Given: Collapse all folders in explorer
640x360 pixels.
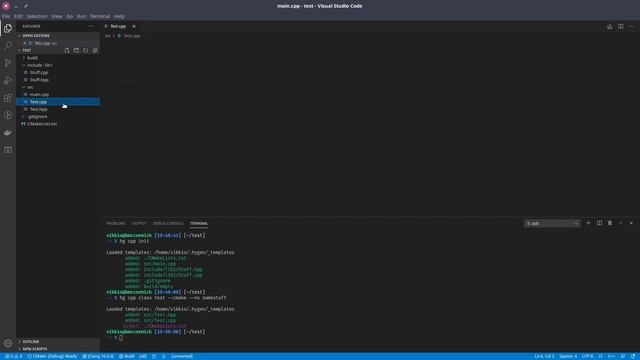Looking at the screenshot, I should [x=95, y=50].
